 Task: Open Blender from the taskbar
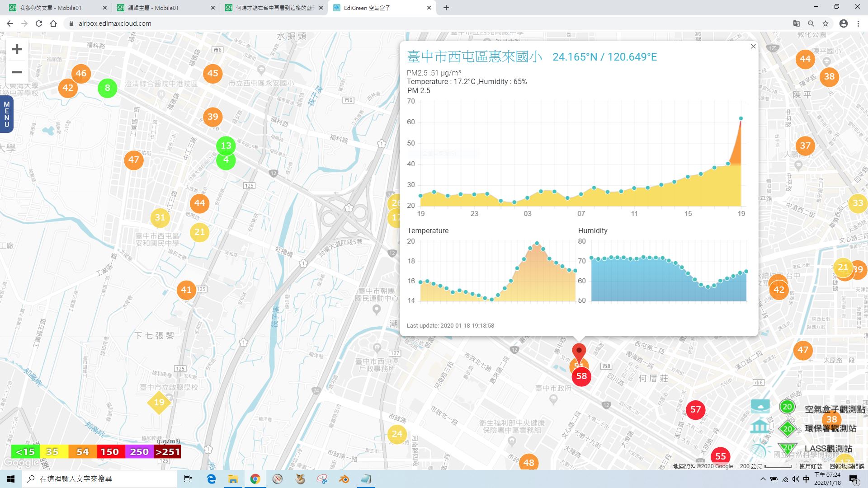click(x=344, y=479)
